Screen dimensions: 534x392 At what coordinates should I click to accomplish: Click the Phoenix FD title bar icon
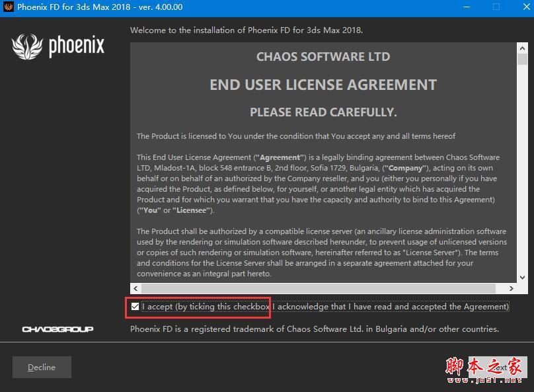click(x=8, y=7)
